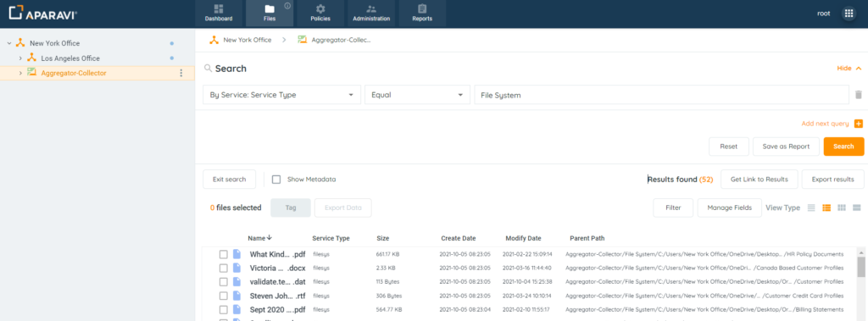Open the Files tab
This screenshot has height=321, width=868.
click(x=270, y=14)
